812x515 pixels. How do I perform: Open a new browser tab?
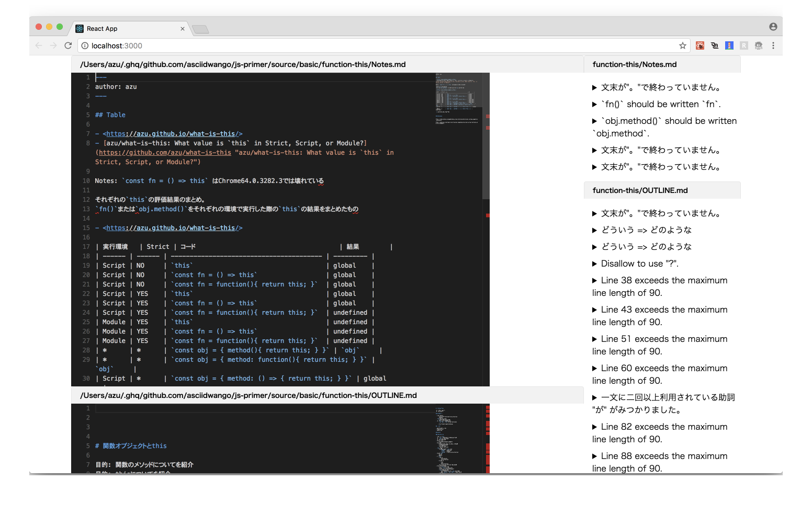(x=200, y=29)
